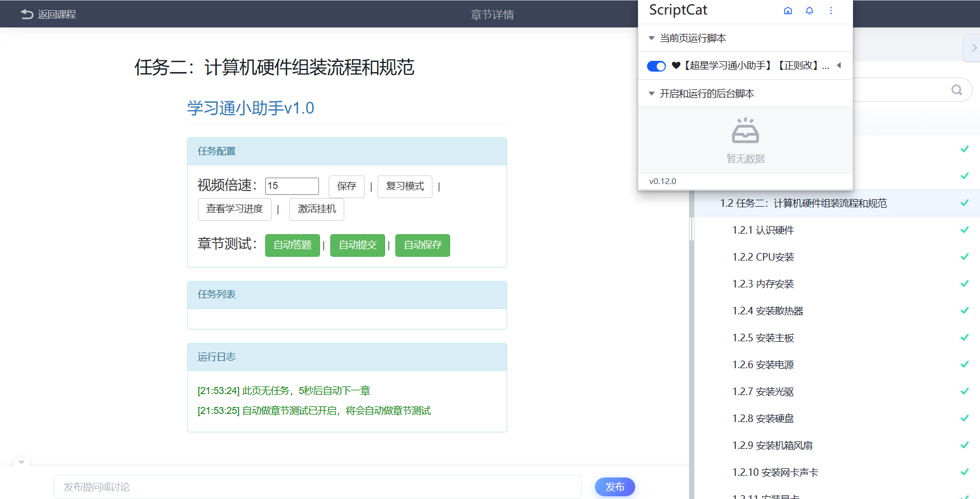Click checkmark beside 1.2.5 安装主板

(965, 338)
